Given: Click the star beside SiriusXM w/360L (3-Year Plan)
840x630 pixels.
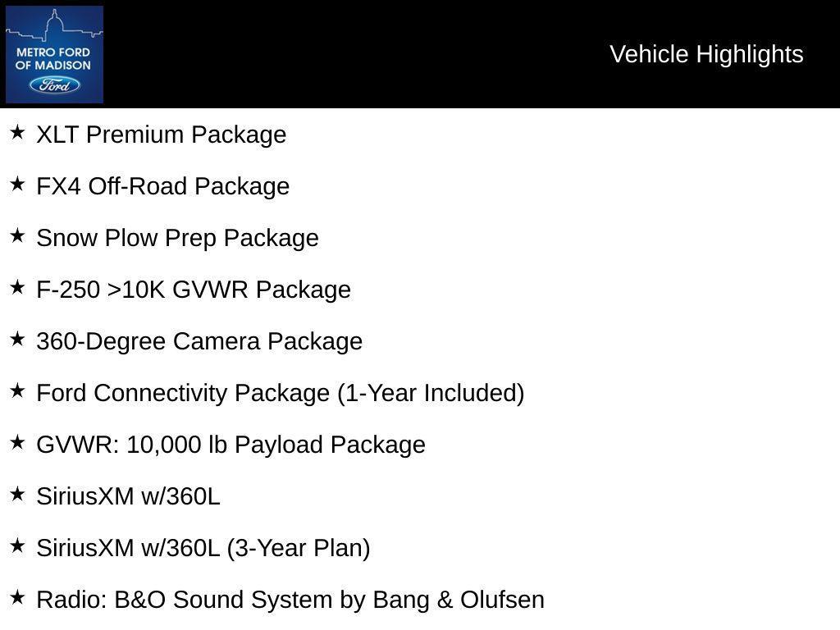Looking at the screenshot, I should pos(17,546).
